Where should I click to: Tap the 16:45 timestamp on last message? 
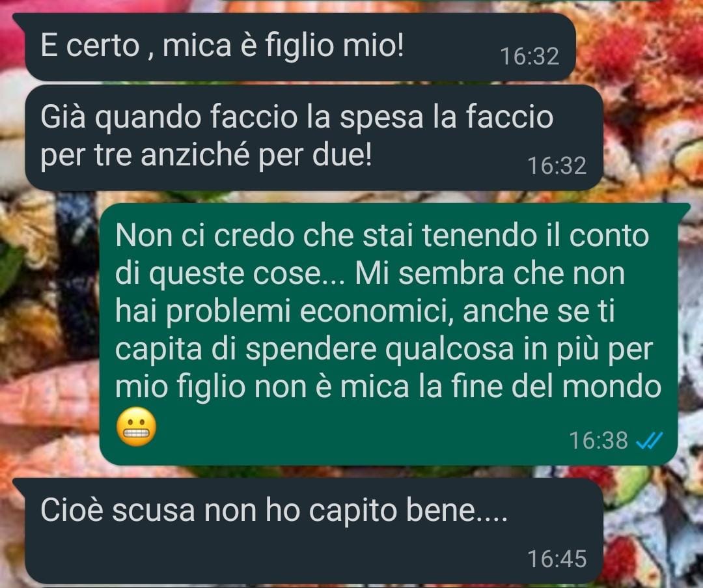click(557, 559)
